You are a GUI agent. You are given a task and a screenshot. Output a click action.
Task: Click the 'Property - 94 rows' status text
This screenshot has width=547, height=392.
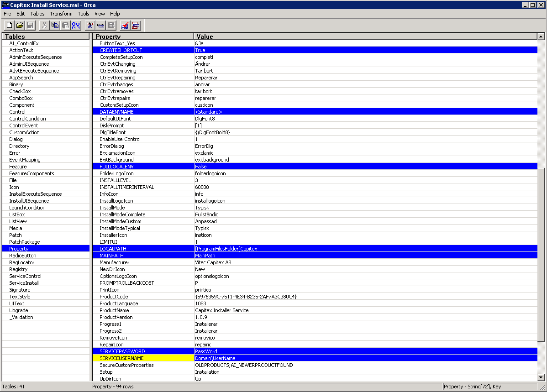(113, 387)
